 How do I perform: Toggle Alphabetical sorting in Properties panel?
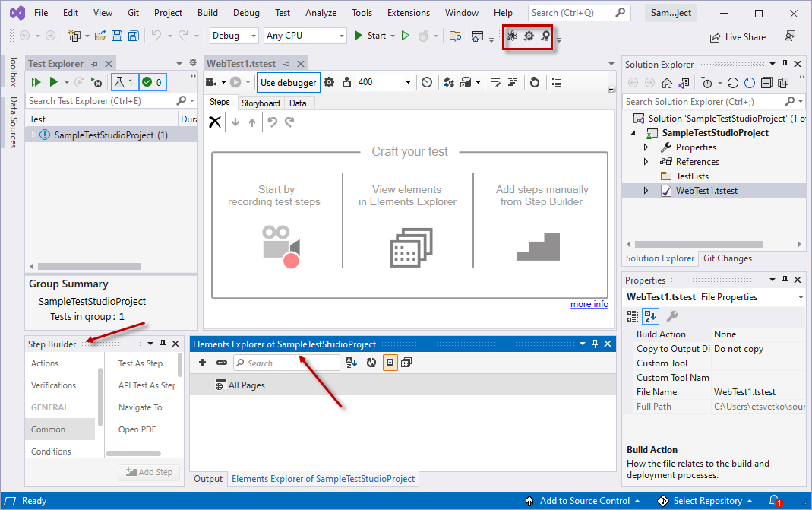(650, 315)
